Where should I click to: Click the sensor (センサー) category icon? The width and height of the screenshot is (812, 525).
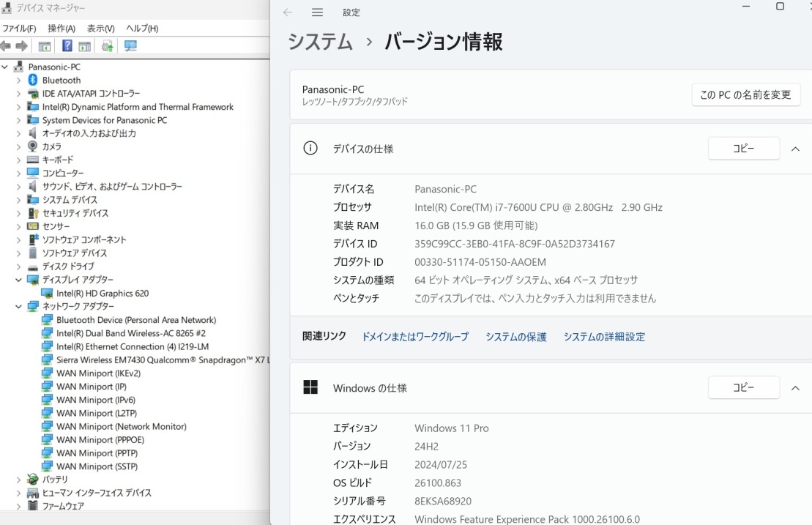pyautogui.click(x=33, y=226)
